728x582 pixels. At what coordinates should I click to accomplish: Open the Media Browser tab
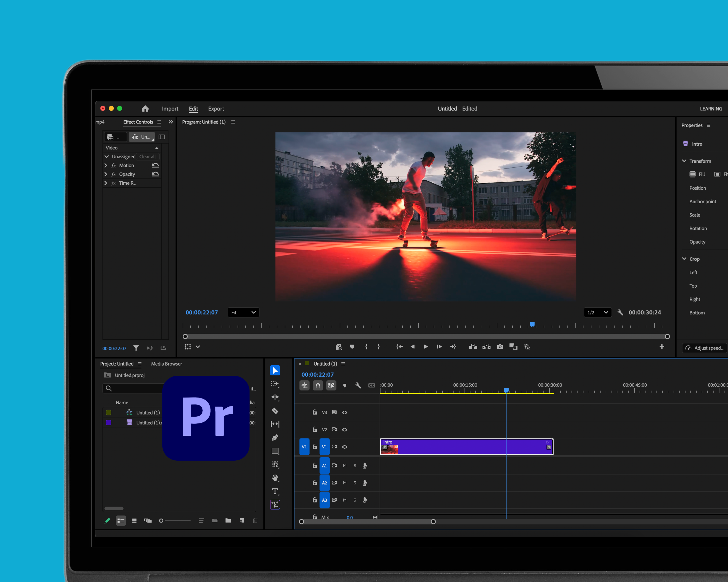pyautogui.click(x=166, y=364)
